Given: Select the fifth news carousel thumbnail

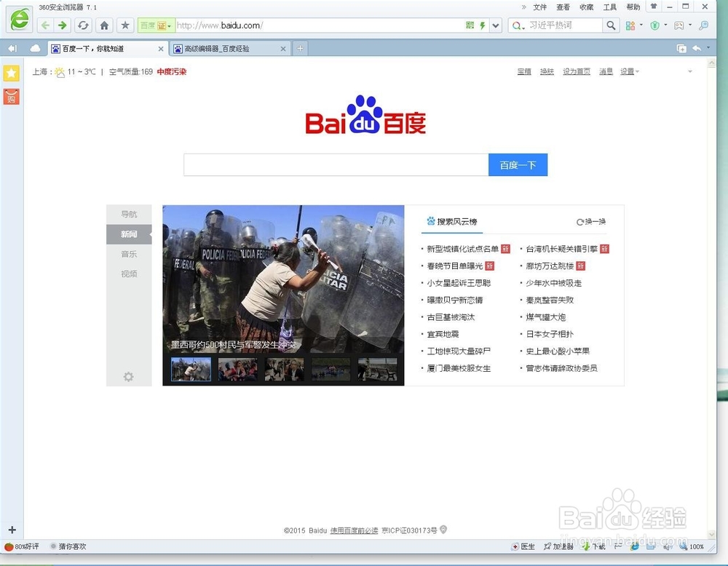Looking at the screenshot, I should 377,370.
